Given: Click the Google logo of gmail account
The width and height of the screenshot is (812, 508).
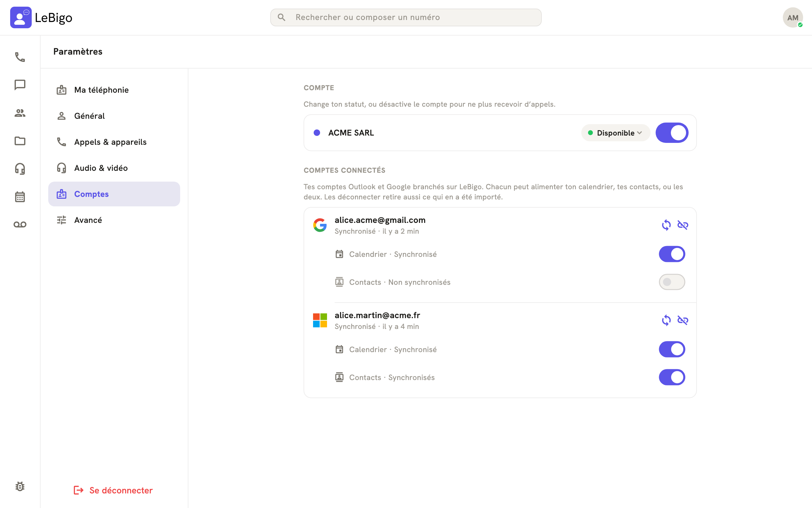Looking at the screenshot, I should pyautogui.click(x=320, y=225).
